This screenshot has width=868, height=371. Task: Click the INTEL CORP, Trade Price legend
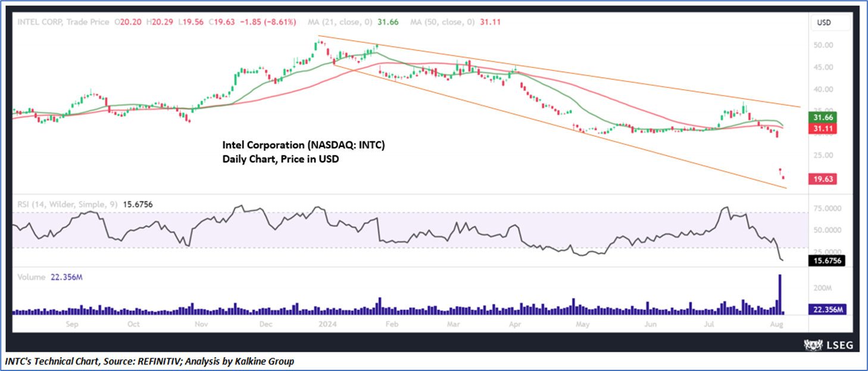[x=63, y=22]
